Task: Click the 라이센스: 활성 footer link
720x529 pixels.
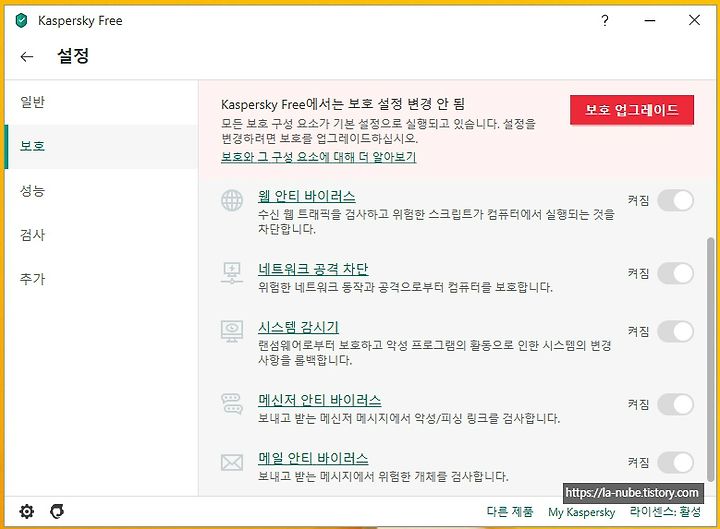Action: [x=665, y=512]
